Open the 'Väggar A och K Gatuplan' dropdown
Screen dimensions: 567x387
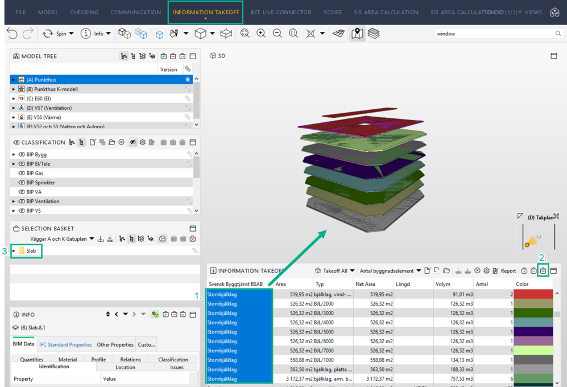(91, 239)
